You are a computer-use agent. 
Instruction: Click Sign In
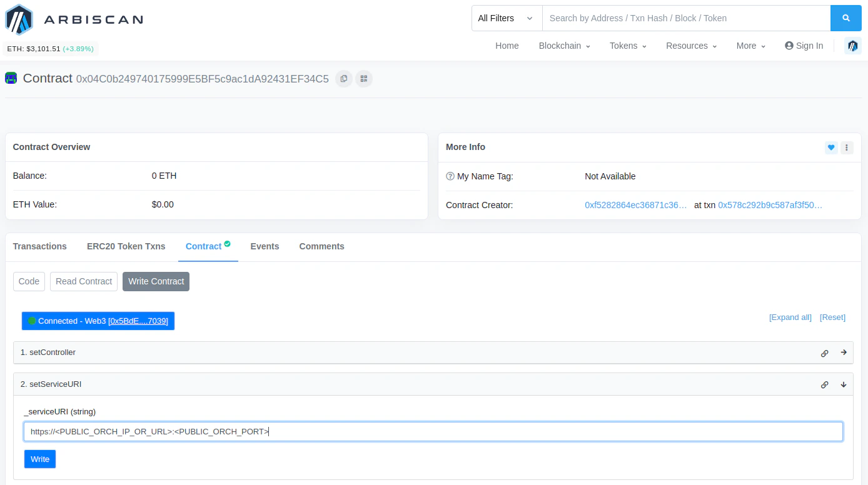coord(804,46)
